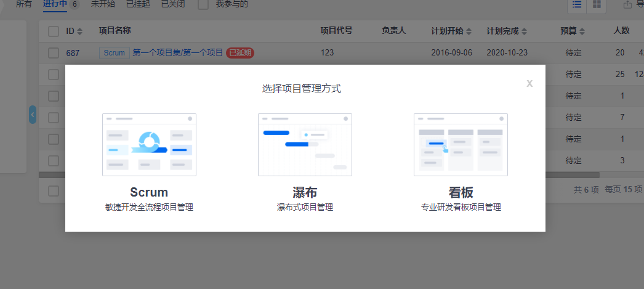
Task: Click the count badge 6 beside 进行中
Action: tap(74, 4)
